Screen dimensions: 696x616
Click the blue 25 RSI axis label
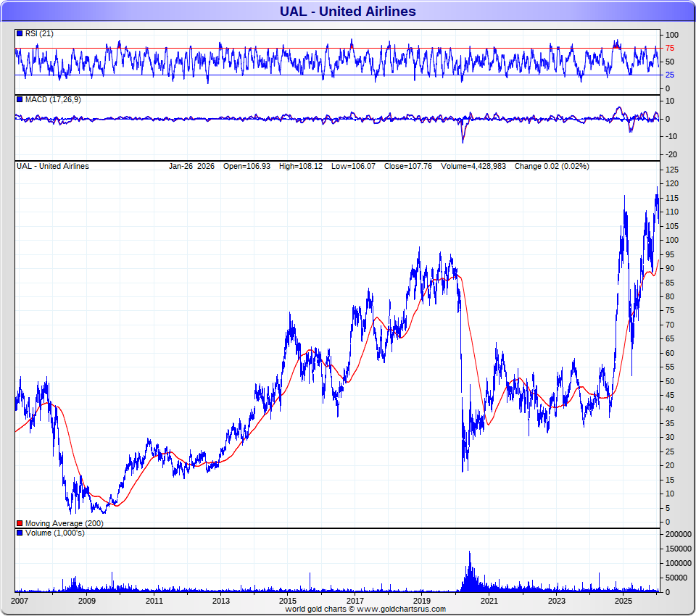coord(670,75)
